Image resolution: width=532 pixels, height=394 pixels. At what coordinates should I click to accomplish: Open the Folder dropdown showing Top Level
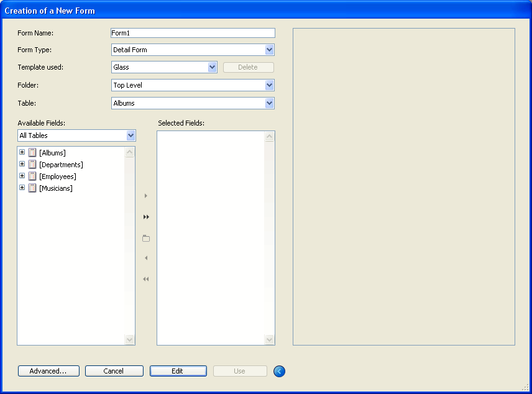[269, 85]
